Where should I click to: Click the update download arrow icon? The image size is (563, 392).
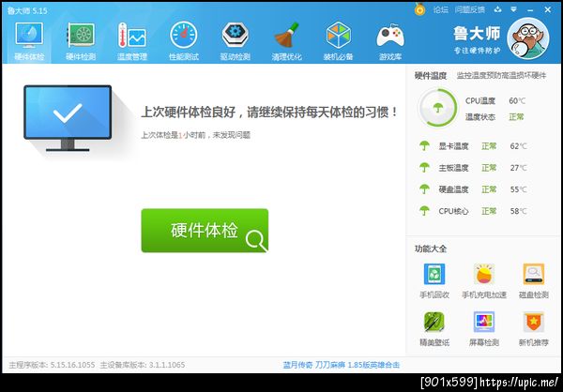pyautogui.click(x=497, y=9)
